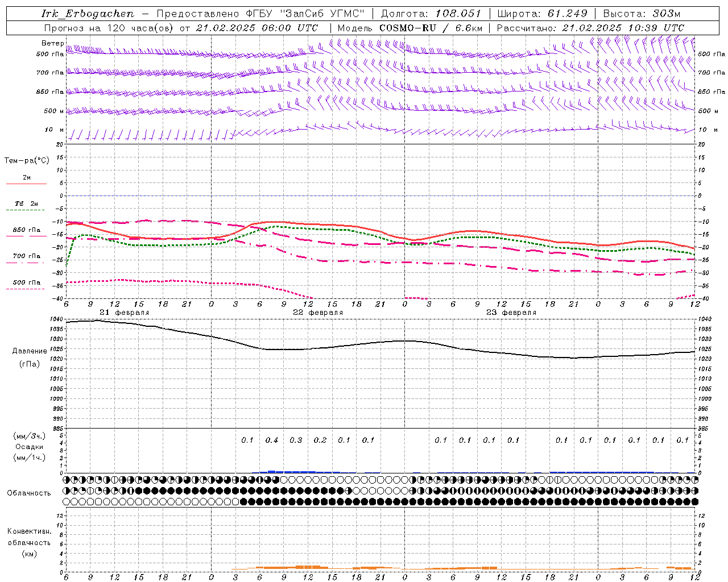Click the 1000 value on left pressure axis
The image size is (728, 582).
click(57, 399)
